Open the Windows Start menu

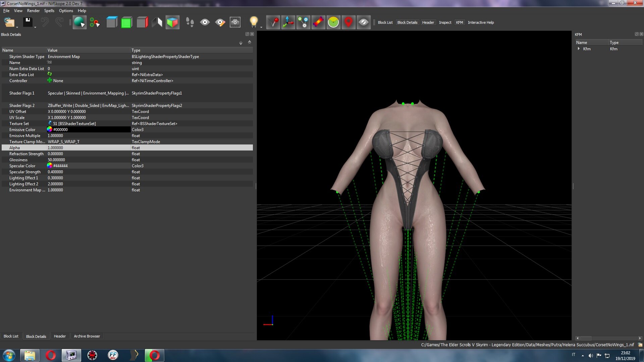pos(9,355)
